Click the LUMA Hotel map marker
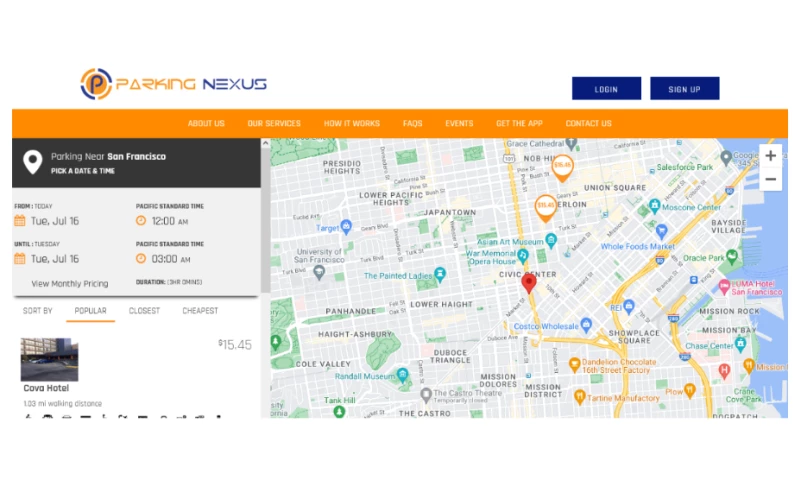 point(724,287)
